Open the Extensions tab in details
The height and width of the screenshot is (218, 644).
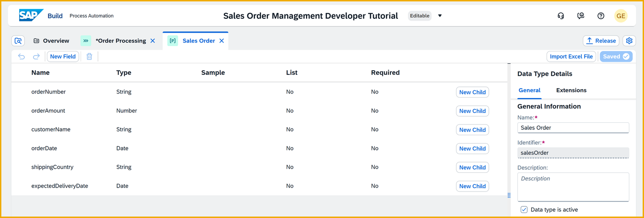[x=571, y=90]
